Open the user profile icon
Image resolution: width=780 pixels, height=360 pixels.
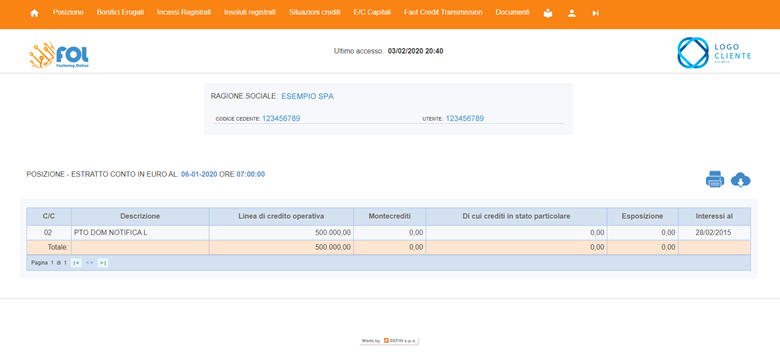pos(572,13)
